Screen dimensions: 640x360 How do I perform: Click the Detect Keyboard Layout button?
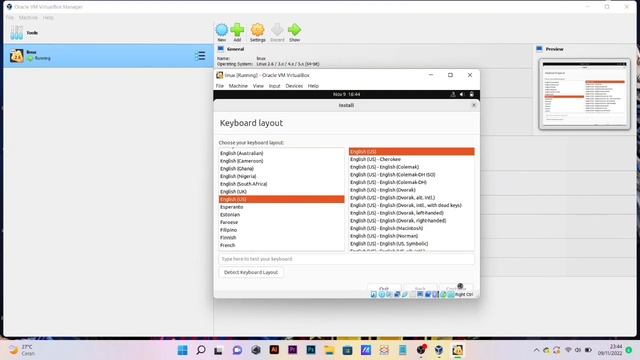click(x=251, y=272)
